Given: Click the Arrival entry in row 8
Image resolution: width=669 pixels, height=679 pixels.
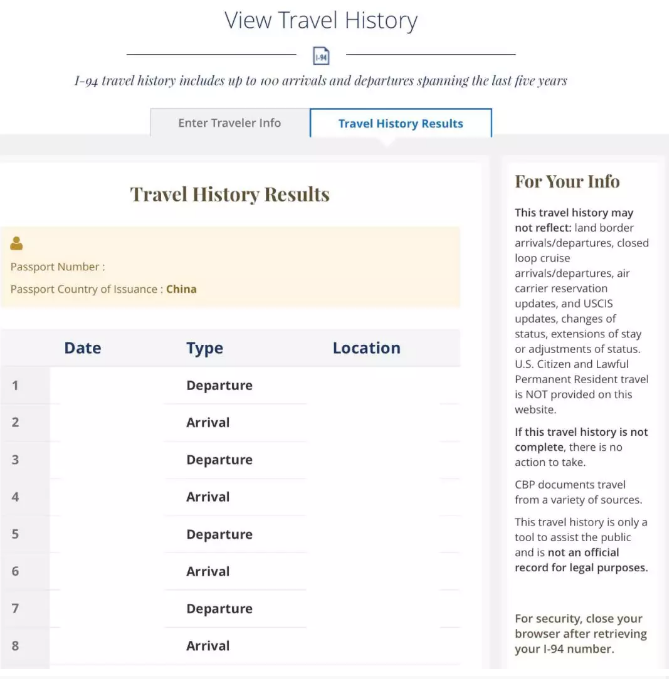Looking at the screenshot, I should click(208, 646).
